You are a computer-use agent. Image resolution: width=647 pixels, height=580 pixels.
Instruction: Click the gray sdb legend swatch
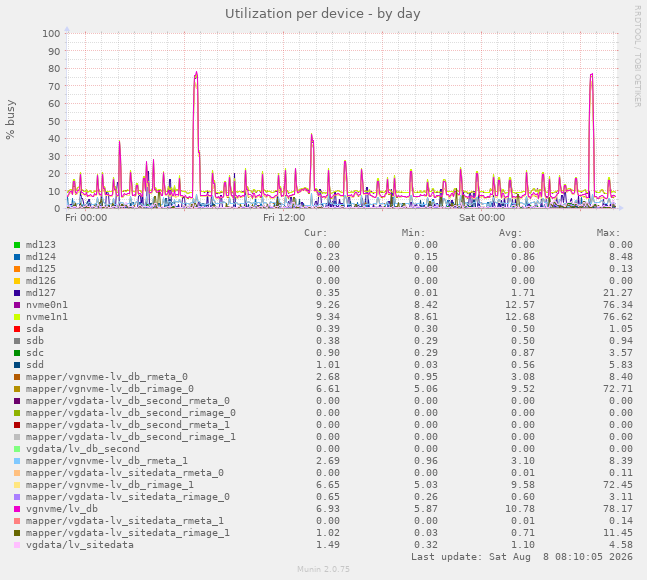point(17,341)
